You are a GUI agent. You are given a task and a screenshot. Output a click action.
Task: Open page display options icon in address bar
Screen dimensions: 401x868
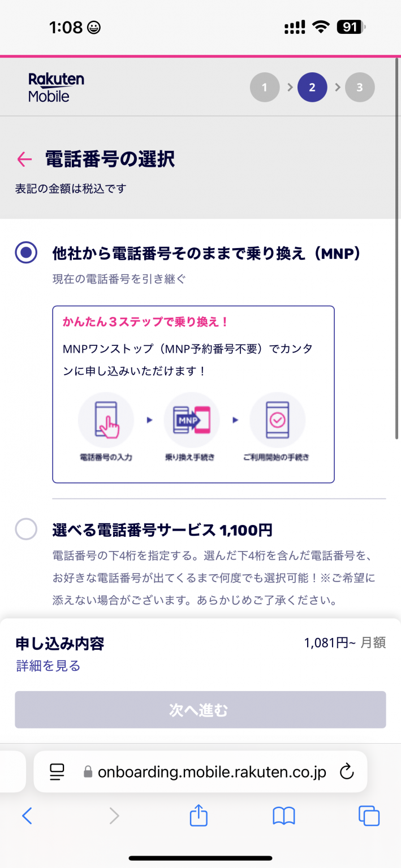[57, 771]
